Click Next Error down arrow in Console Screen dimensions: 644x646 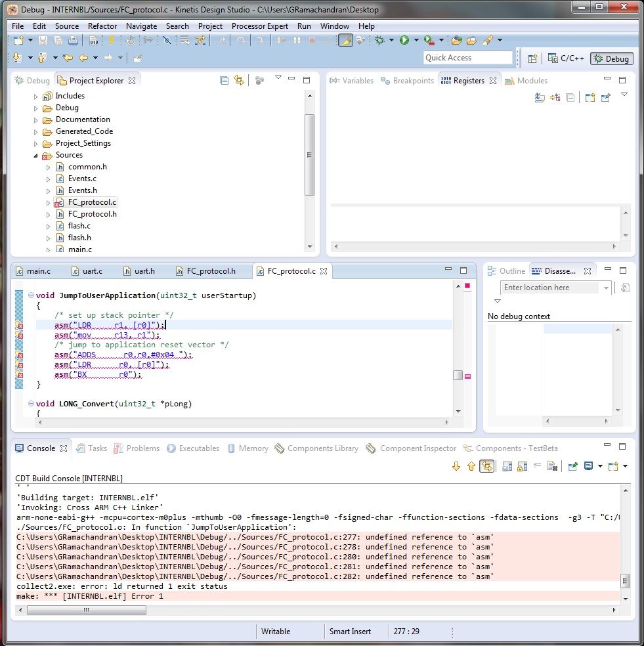(x=456, y=466)
